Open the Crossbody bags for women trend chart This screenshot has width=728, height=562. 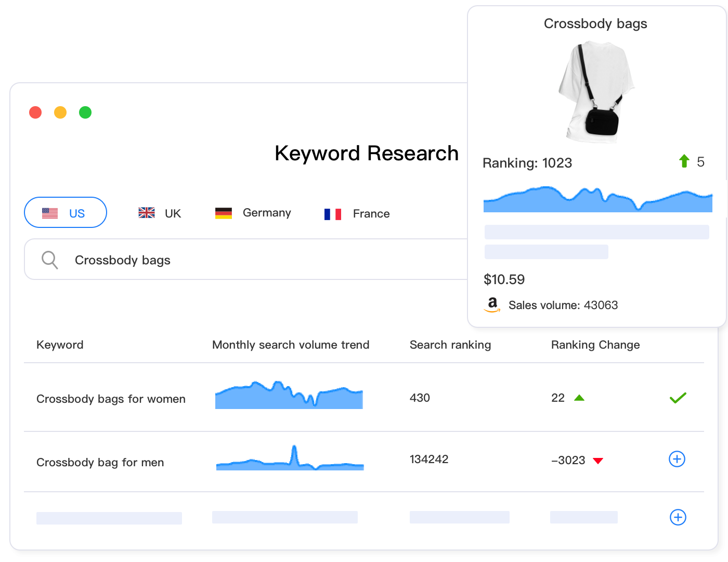pyautogui.click(x=289, y=397)
